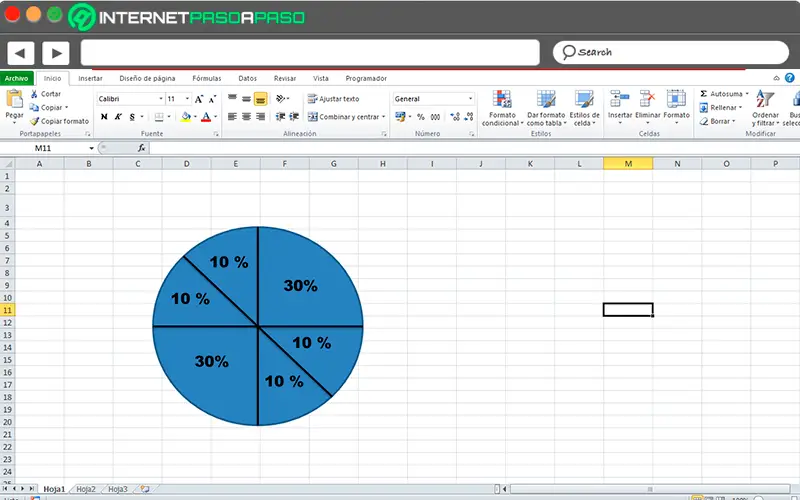800x500 pixels.
Task: Toggle bold (N) formatting
Action: click(x=104, y=117)
